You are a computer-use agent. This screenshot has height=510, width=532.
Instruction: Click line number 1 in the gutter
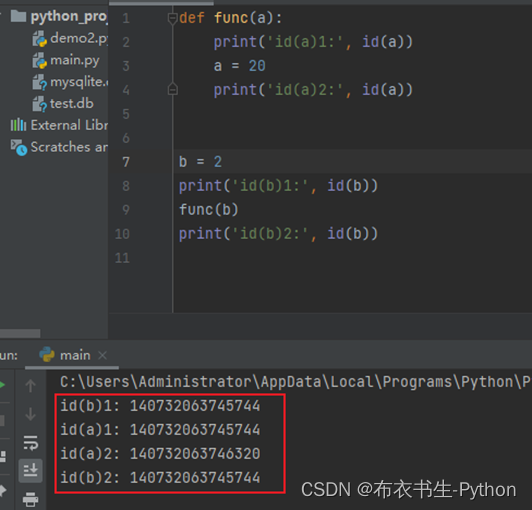126,18
